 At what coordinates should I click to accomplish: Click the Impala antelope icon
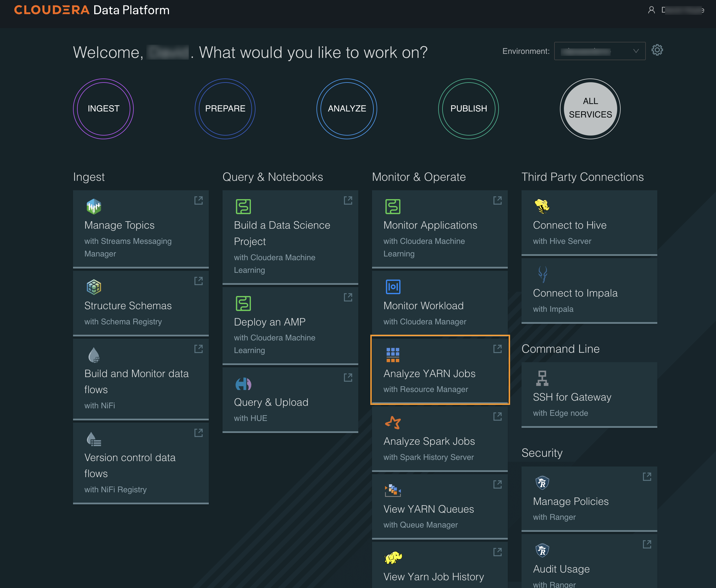tap(542, 274)
